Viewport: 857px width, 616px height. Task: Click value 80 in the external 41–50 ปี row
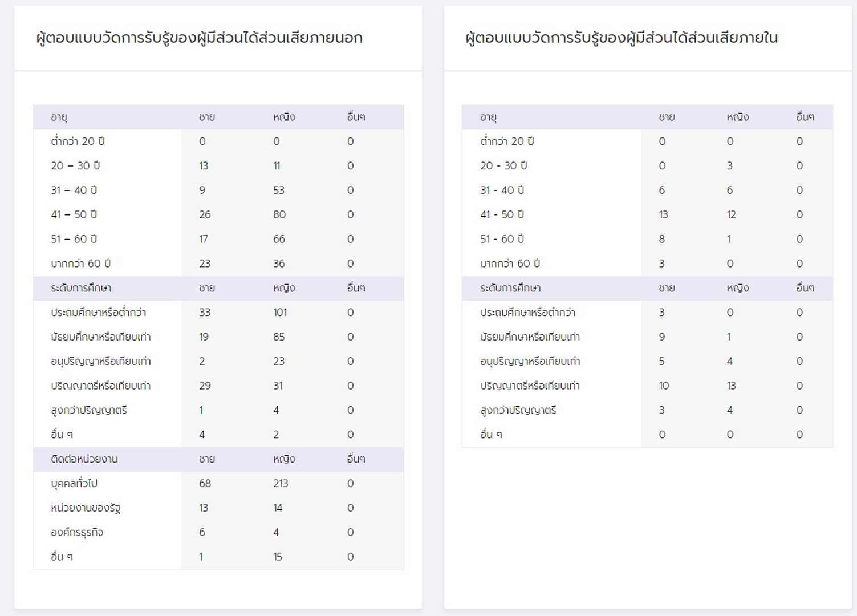pos(279,215)
